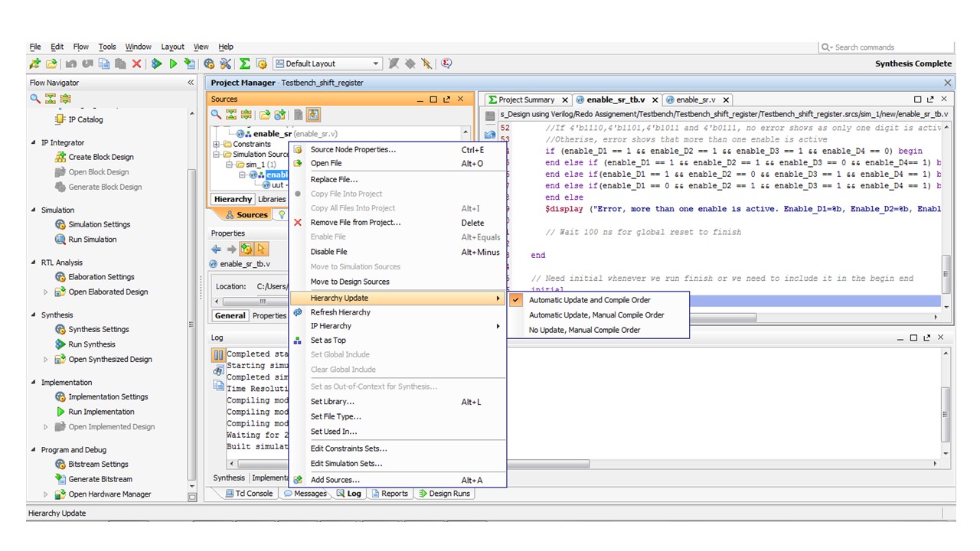This screenshot has width=980, height=551.
Task: Choose Automatic Update, Manual Compile Order
Action: (x=596, y=315)
